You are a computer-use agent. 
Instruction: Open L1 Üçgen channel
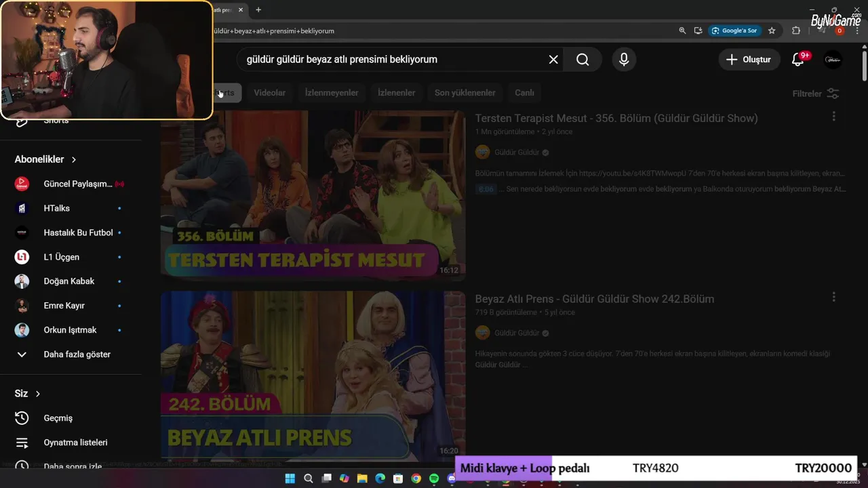tap(71, 257)
